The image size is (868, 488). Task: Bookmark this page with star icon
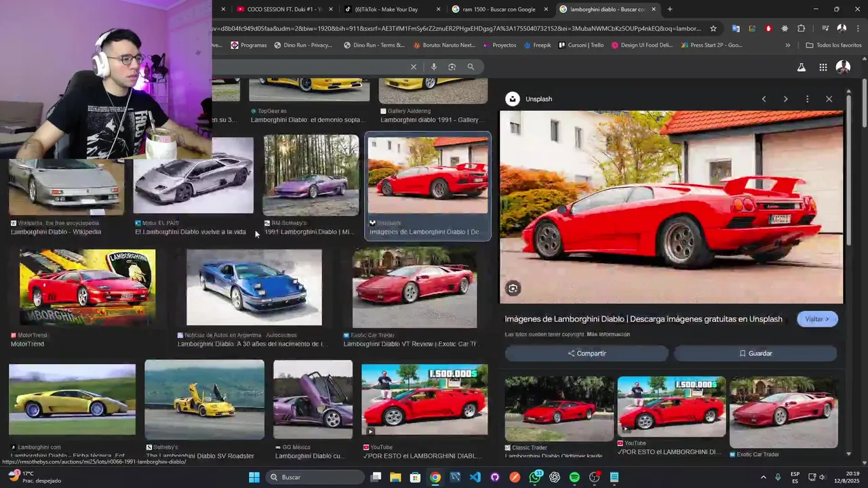click(713, 28)
